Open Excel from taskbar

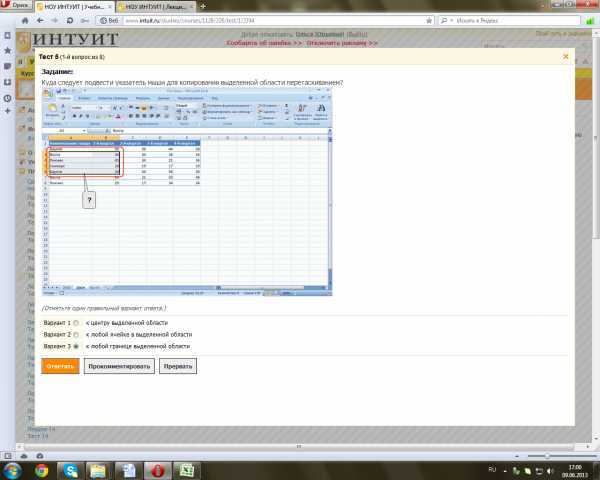[186, 471]
